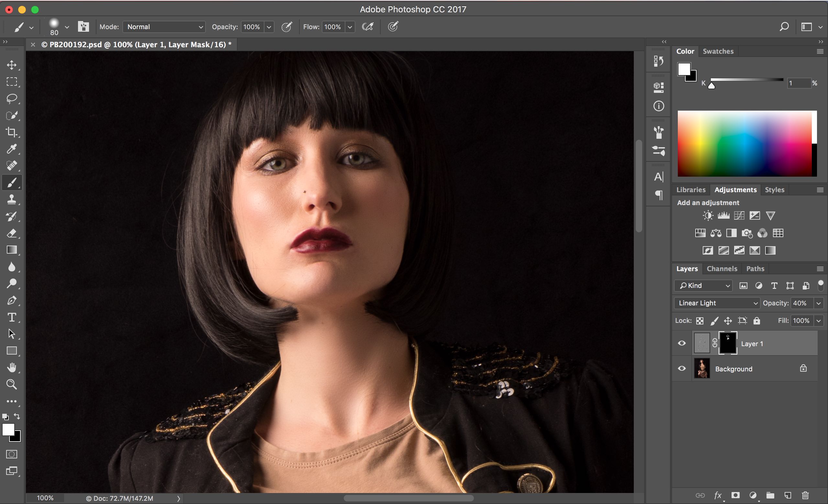Switch to the Eraser tool
This screenshot has width=828, height=504.
[x=11, y=233]
